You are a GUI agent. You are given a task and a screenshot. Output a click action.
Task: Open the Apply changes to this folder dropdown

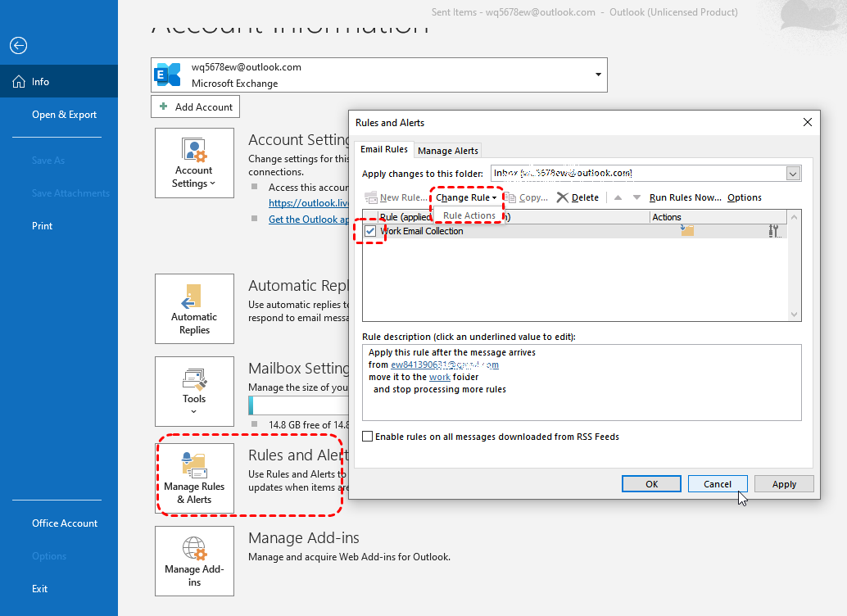point(792,174)
